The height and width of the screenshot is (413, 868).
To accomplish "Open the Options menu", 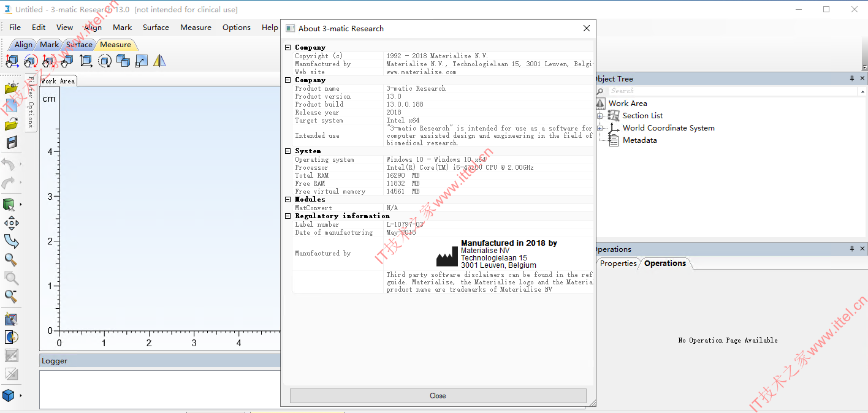I will pos(237,27).
